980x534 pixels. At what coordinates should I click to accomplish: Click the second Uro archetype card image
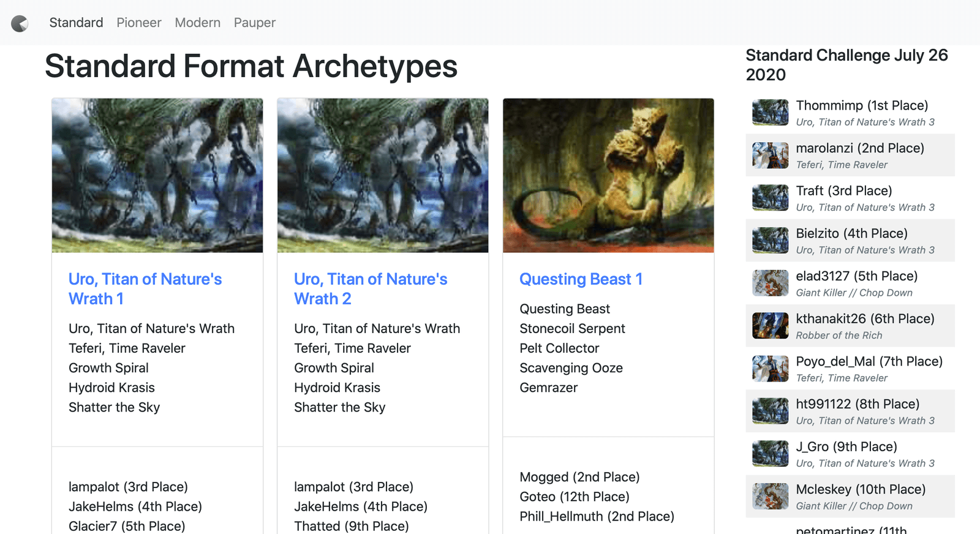coord(383,175)
